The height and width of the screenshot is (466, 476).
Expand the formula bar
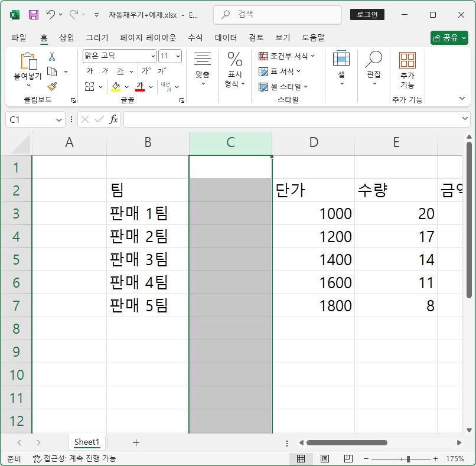465,118
